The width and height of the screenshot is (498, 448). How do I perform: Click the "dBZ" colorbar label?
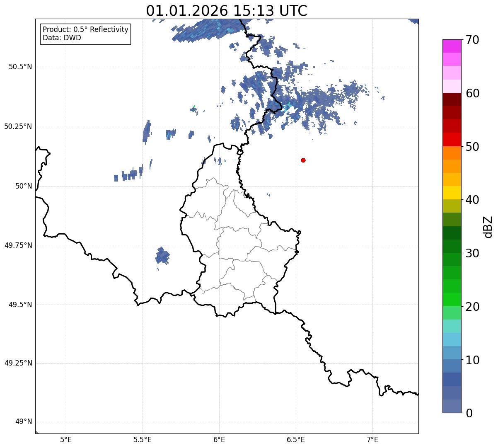coord(488,226)
